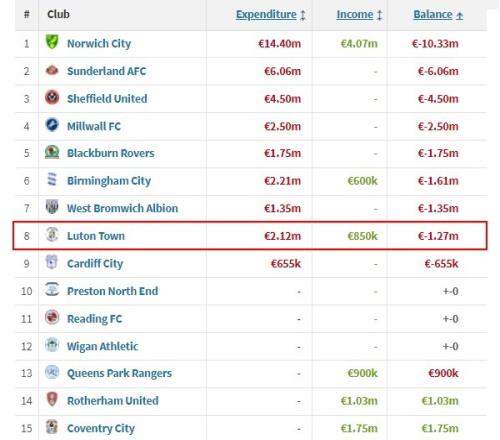Click the Millwall FC club crest
The height and width of the screenshot is (440, 500).
pos(52,125)
